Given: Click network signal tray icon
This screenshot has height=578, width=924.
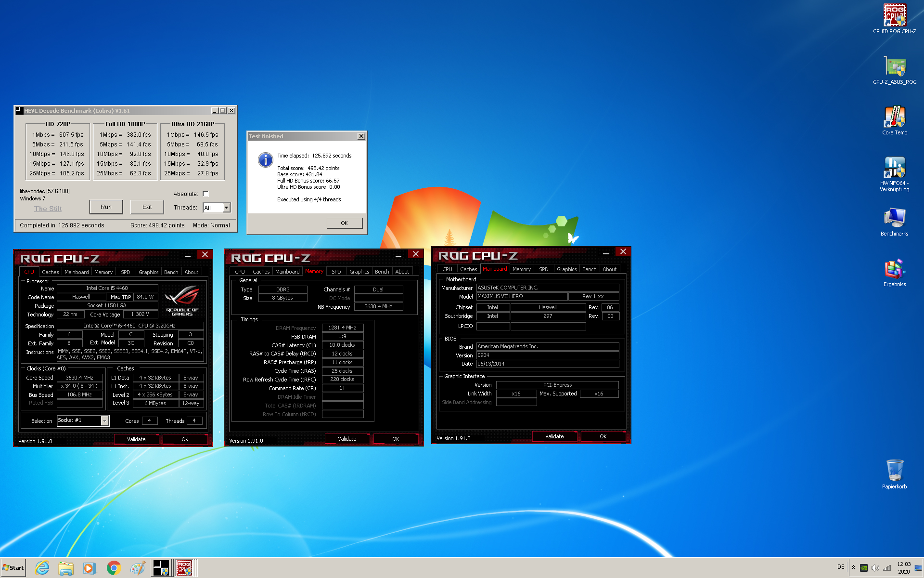Looking at the screenshot, I should click(x=887, y=568).
